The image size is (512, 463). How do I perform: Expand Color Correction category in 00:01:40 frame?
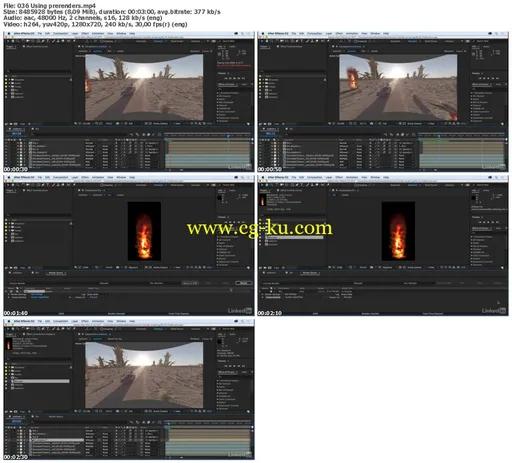click(218, 255)
